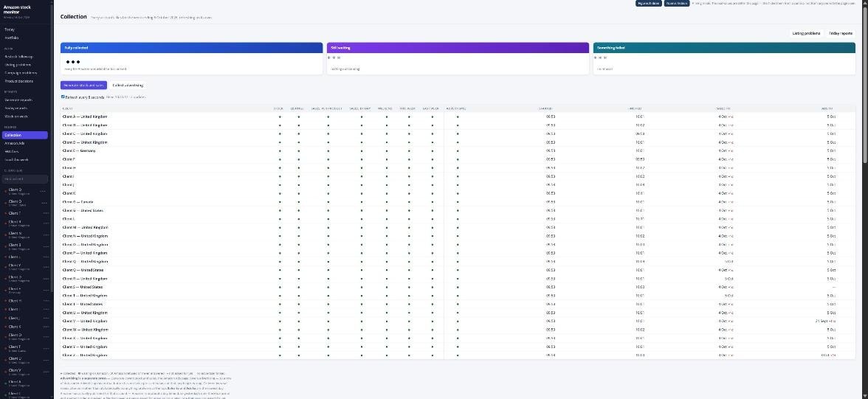Open options menu for Client N in sidebar
Screen dimensions: 868x399
[46, 235]
